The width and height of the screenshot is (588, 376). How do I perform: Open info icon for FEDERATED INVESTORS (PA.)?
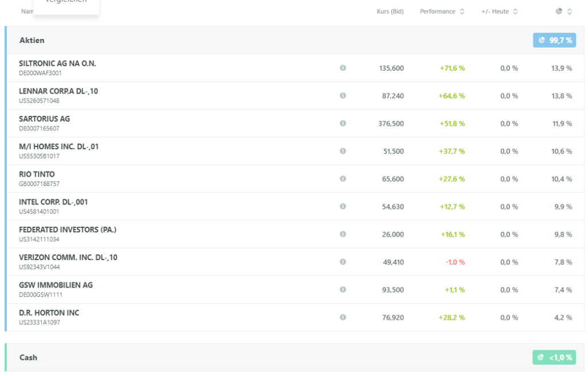click(x=343, y=234)
